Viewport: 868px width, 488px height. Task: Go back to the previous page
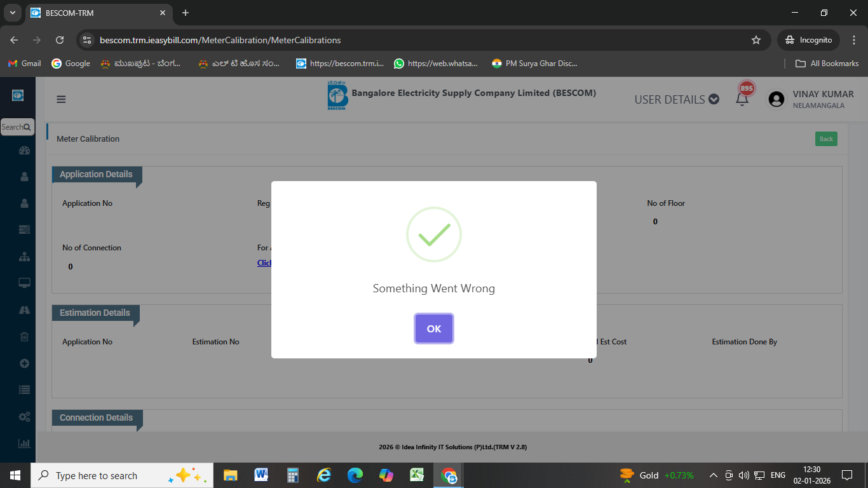click(14, 40)
